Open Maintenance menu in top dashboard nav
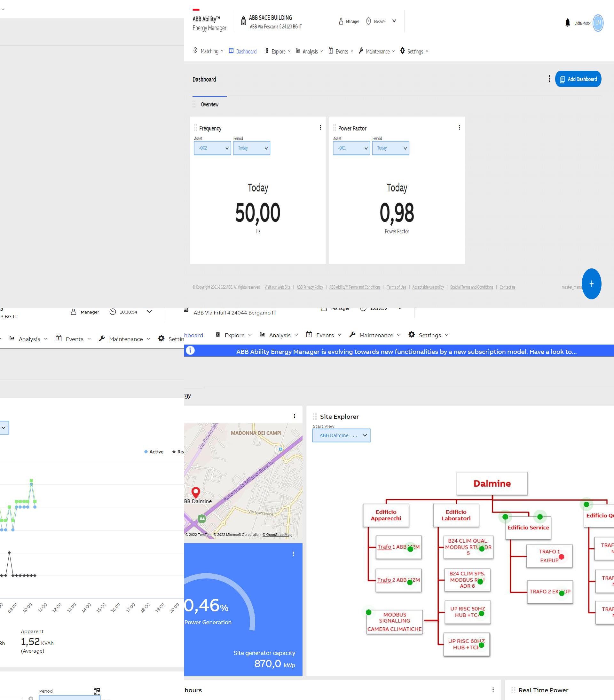The height and width of the screenshot is (700, 614). 376,52
